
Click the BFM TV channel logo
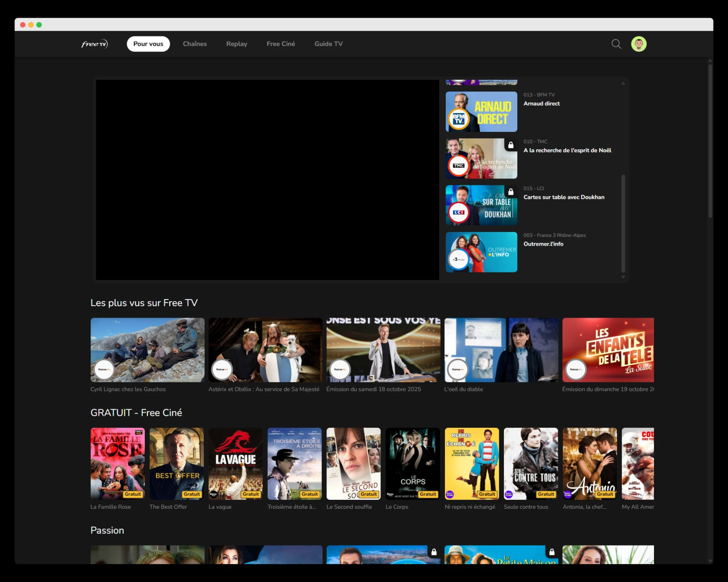click(x=459, y=119)
